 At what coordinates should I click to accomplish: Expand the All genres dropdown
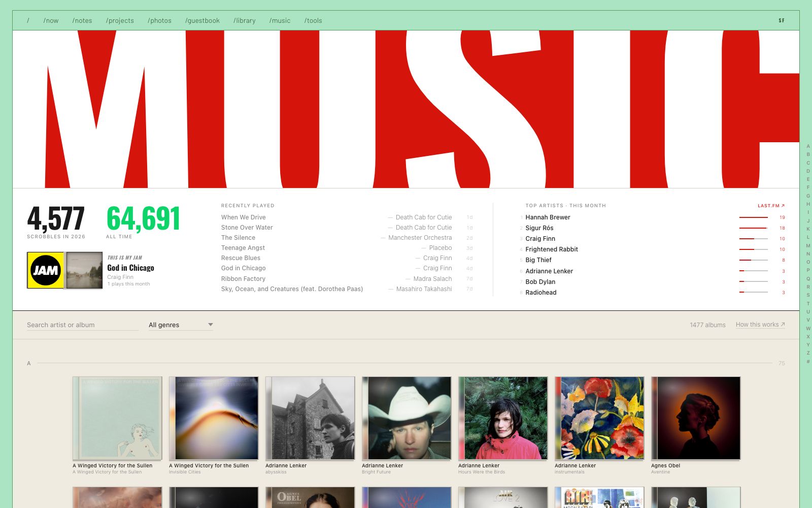click(x=181, y=325)
